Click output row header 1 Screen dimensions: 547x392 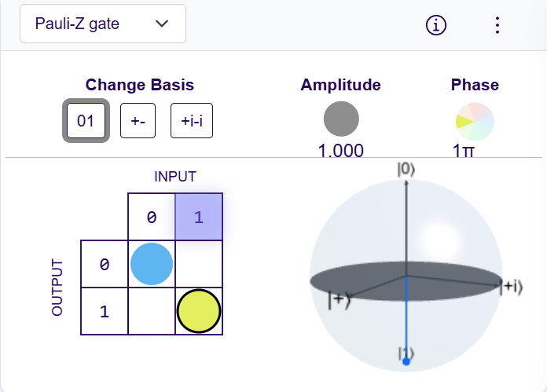pyautogui.click(x=105, y=312)
